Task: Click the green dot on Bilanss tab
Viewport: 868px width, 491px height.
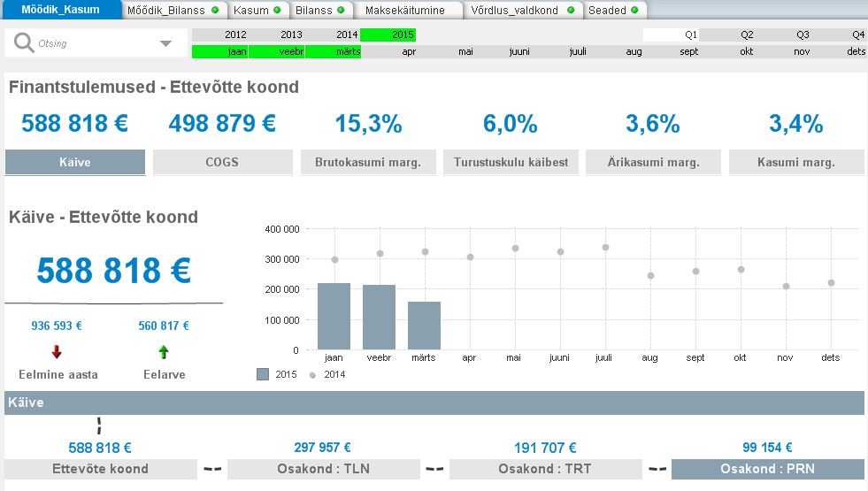Action: [341, 11]
